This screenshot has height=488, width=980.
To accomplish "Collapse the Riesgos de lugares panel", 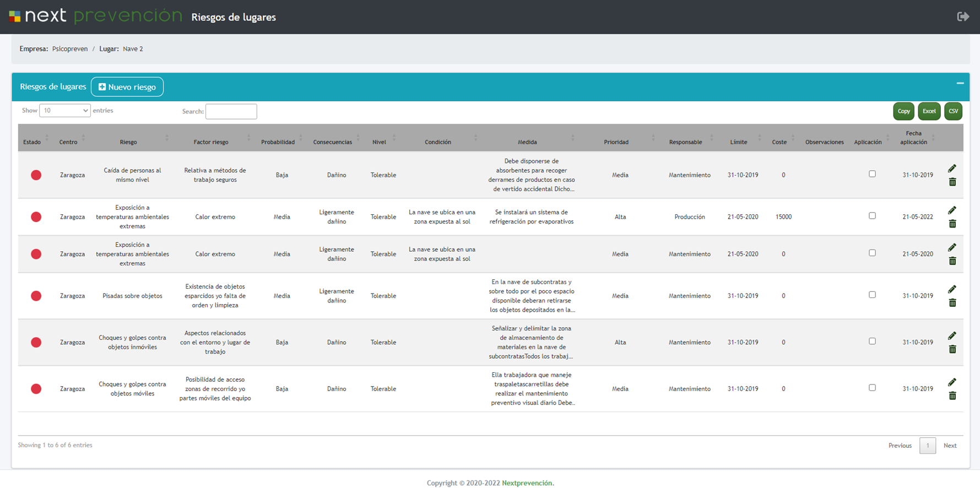I will coord(960,83).
